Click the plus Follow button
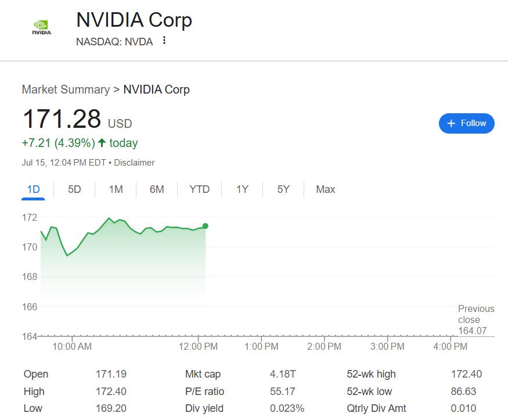Screen dimensions: 508x420 tap(467, 123)
